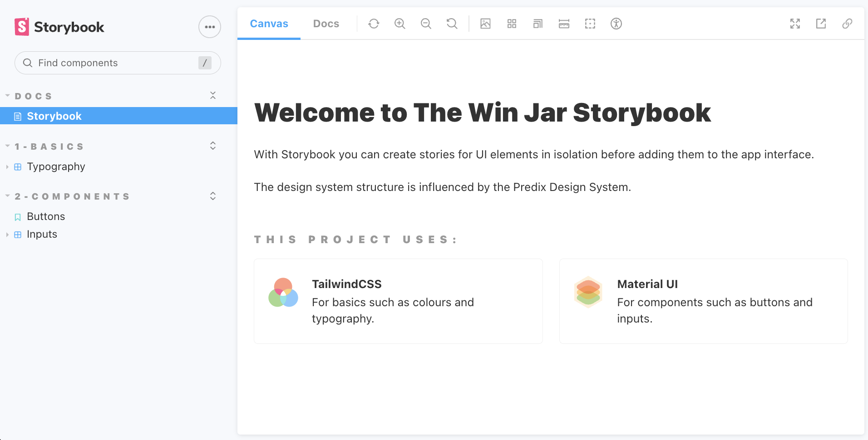Click the TailwindCSS card
The image size is (868, 440).
click(398, 301)
